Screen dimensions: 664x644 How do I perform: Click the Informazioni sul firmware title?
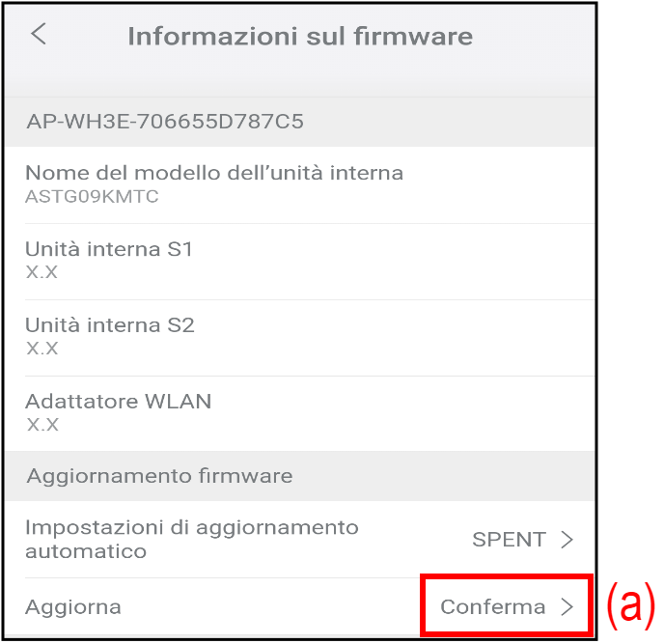tap(300, 37)
